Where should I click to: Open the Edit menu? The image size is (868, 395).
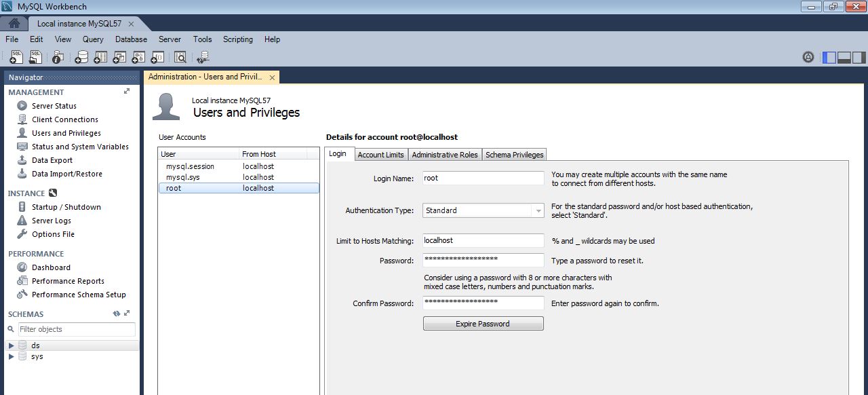37,39
